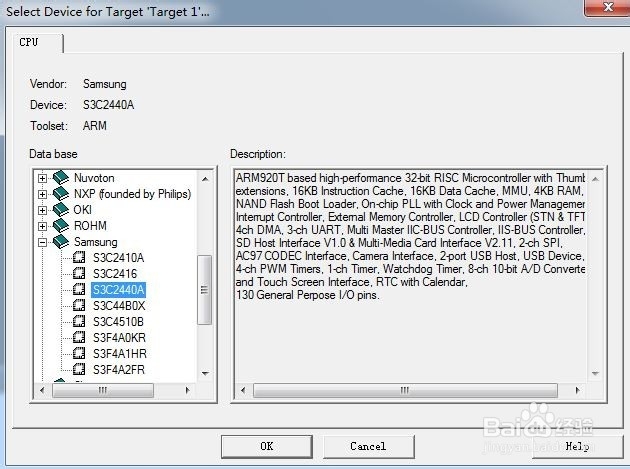Select the Samsung vendor label
This screenshot has width=630, height=469.
point(96,242)
